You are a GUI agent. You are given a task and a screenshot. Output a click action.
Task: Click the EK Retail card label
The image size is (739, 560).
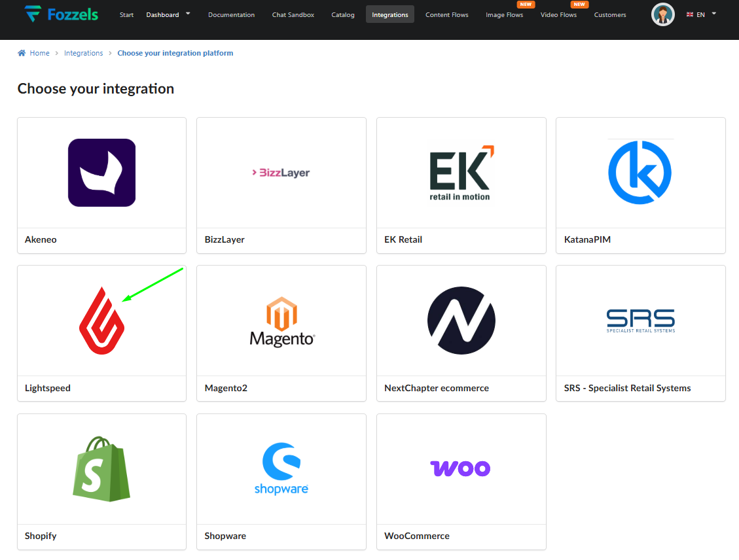(x=403, y=239)
